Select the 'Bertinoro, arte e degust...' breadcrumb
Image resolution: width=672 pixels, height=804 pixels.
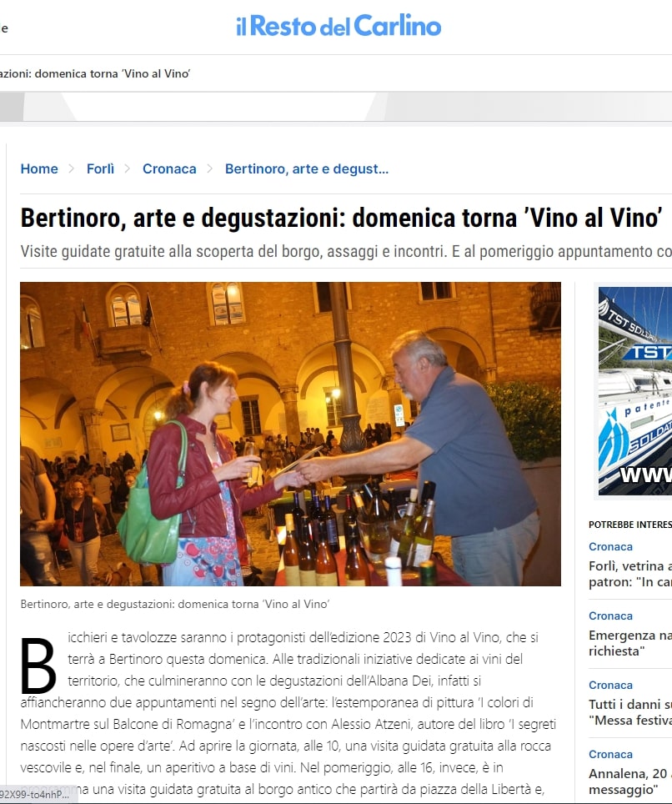(x=307, y=168)
